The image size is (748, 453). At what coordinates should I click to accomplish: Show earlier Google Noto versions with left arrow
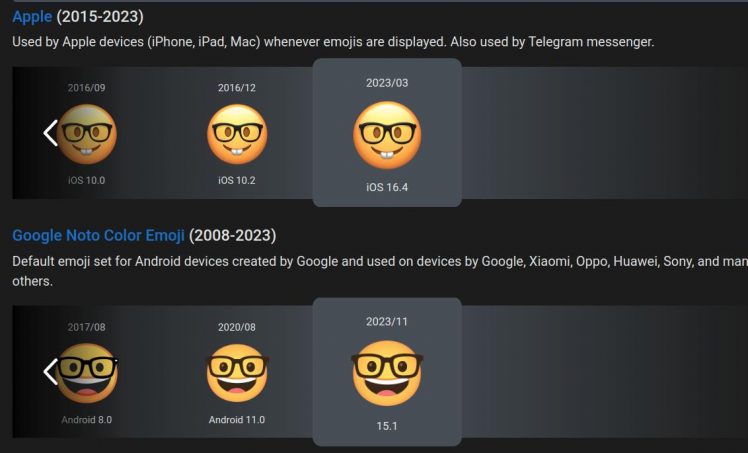point(50,372)
